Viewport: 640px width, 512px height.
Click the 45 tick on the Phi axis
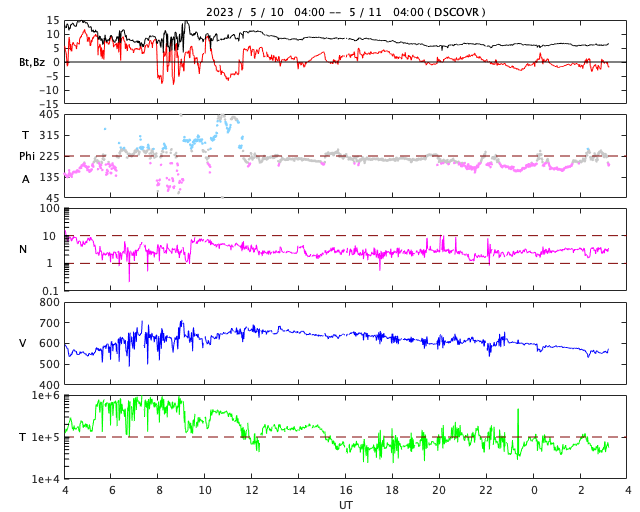[x=53, y=198]
